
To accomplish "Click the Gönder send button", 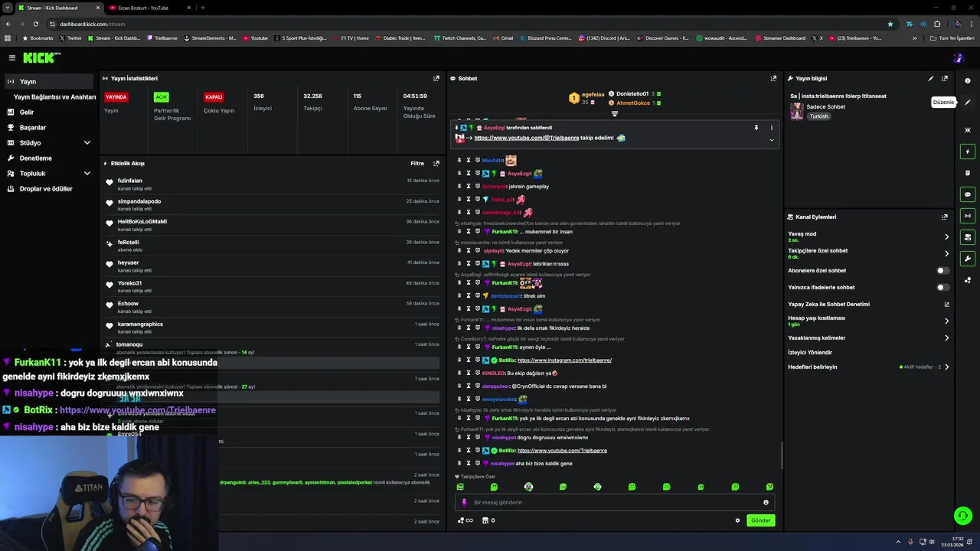I will pyautogui.click(x=760, y=520).
